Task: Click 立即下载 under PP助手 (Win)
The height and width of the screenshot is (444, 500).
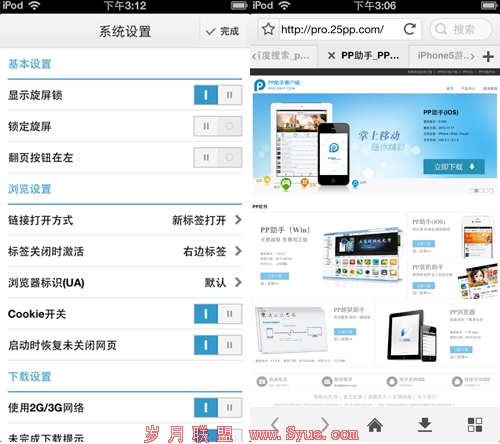Action: 275,276
